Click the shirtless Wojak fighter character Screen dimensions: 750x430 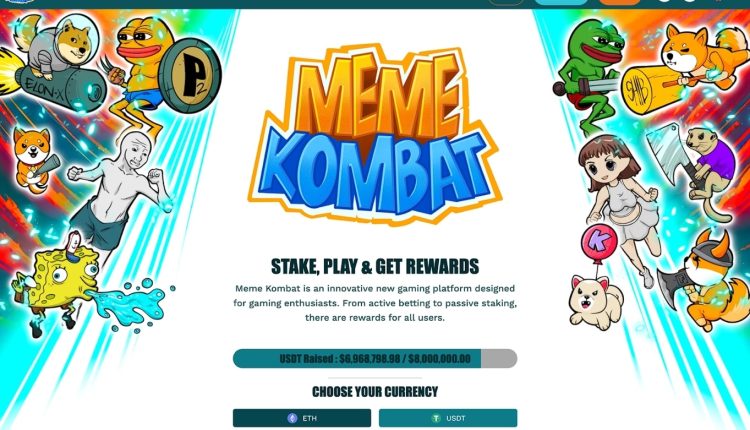pyautogui.click(x=120, y=189)
